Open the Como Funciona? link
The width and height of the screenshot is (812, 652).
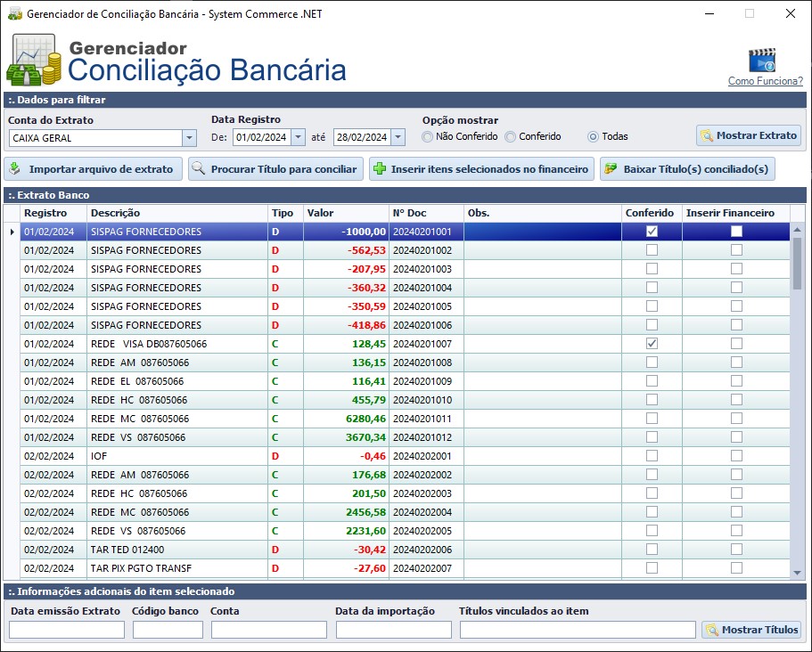tap(765, 82)
